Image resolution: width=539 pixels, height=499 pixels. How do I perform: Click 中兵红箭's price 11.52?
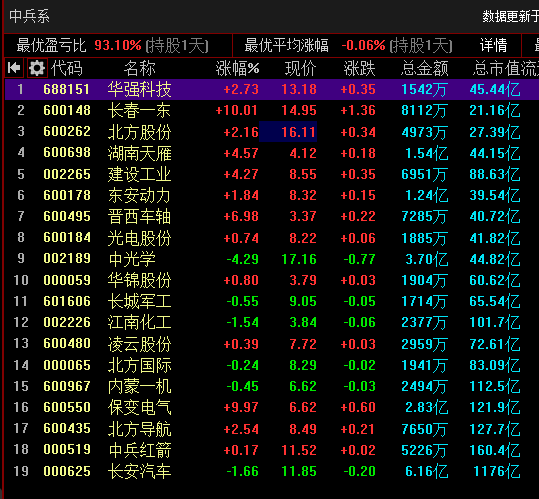[299, 450]
